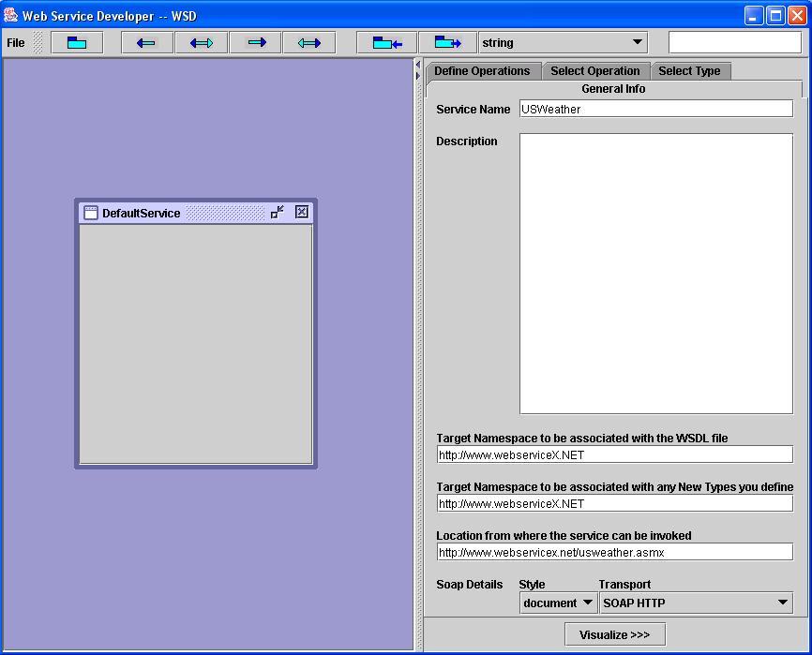Click the folder with right arrow icon

coord(447,43)
